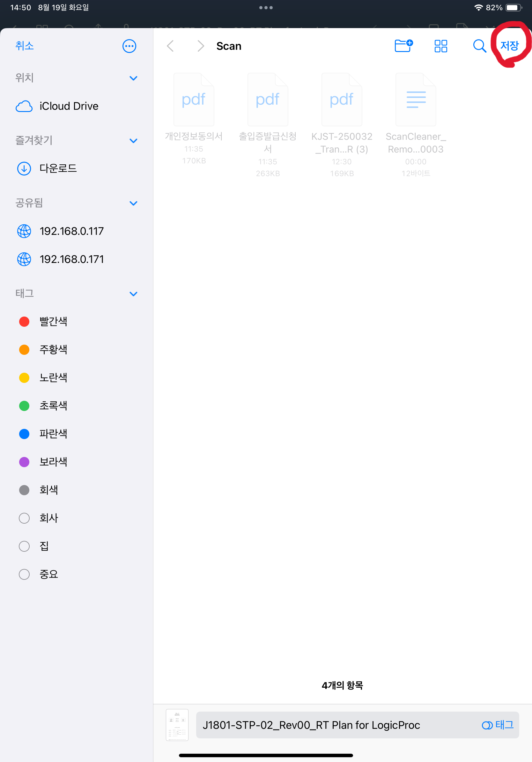Viewport: 532px width, 762px height.
Task: Open the 다운로드 downloads folder
Action: click(58, 168)
